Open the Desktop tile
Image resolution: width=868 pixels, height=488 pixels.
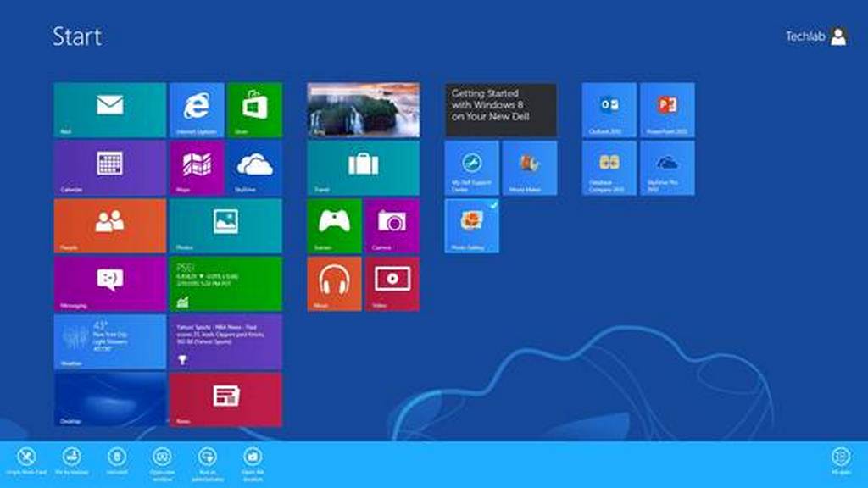click(109, 400)
